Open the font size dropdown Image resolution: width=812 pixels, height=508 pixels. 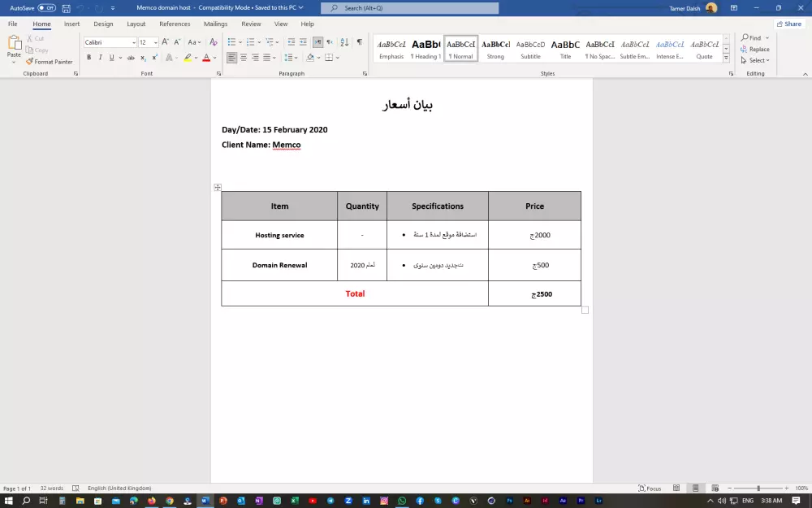click(154, 42)
